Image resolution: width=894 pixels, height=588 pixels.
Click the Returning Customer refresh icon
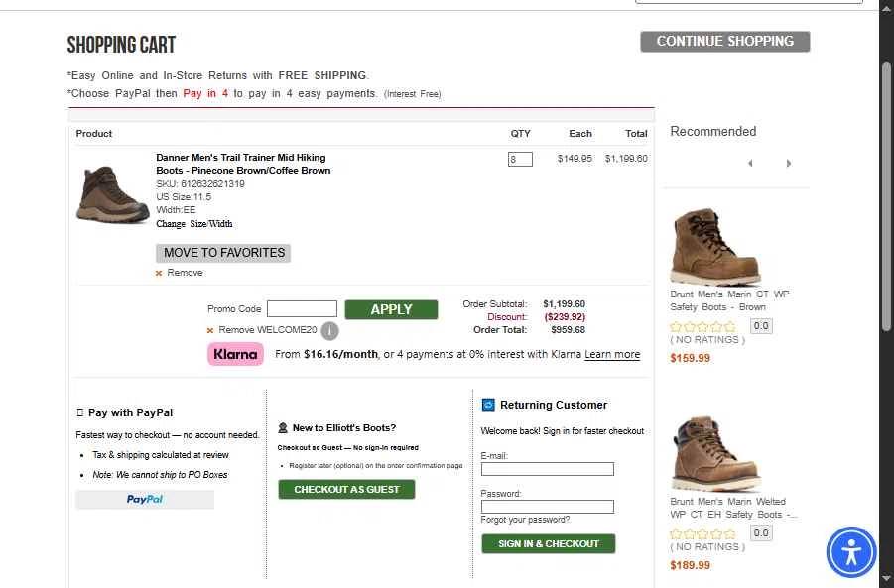(488, 405)
